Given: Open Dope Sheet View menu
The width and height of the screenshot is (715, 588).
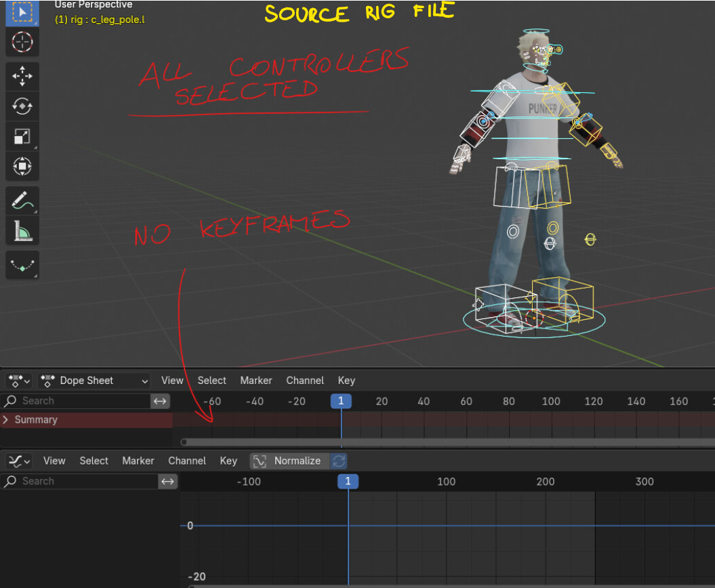Looking at the screenshot, I should [x=172, y=381].
